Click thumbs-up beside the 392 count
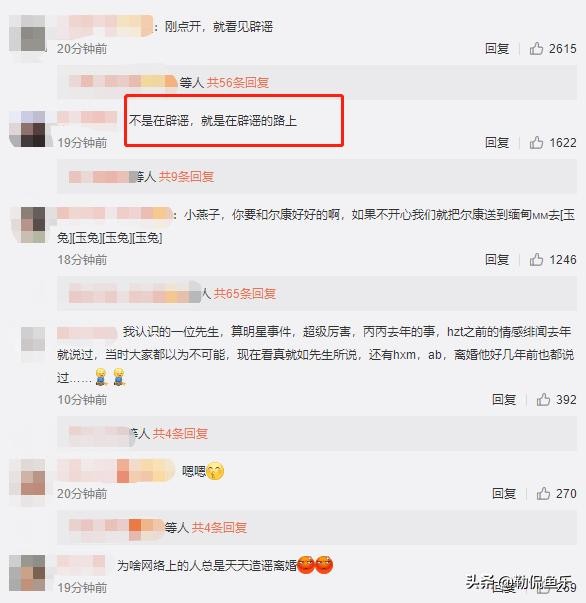The width and height of the screenshot is (586, 603). [x=543, y=400]
